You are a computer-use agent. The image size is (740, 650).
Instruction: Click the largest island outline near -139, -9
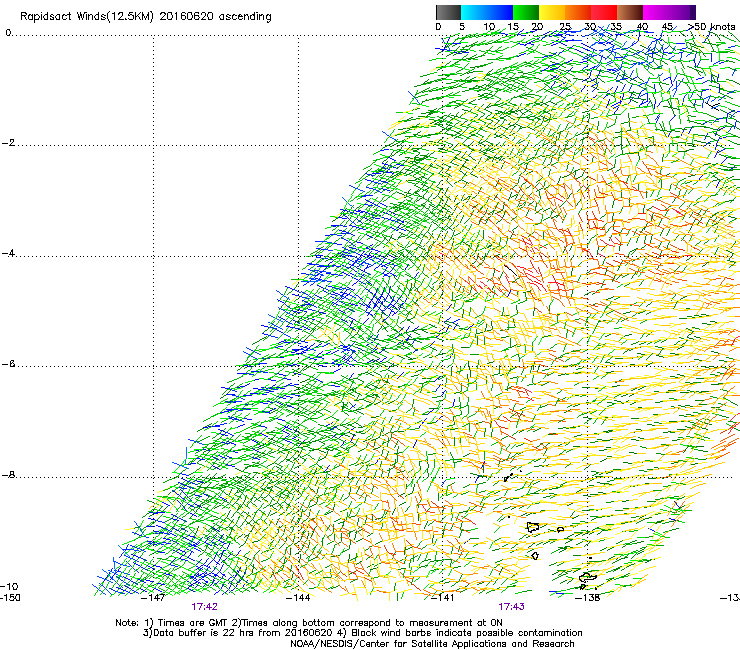click(x=533, y=527)
